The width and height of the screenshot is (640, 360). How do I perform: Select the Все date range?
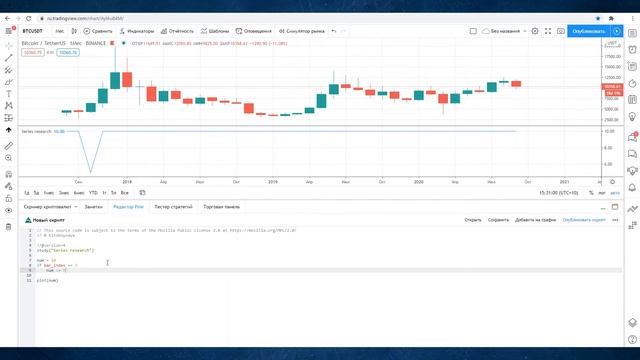click(124, 193)
